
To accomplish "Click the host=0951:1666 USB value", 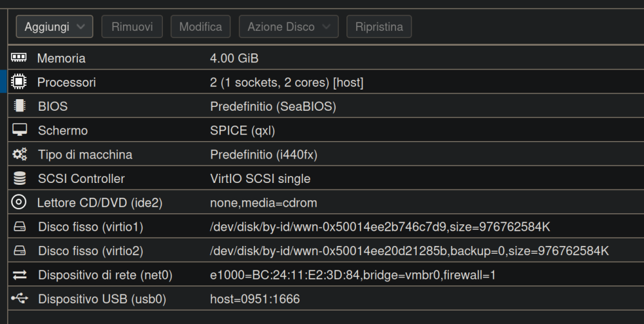I will click(254, 299).
